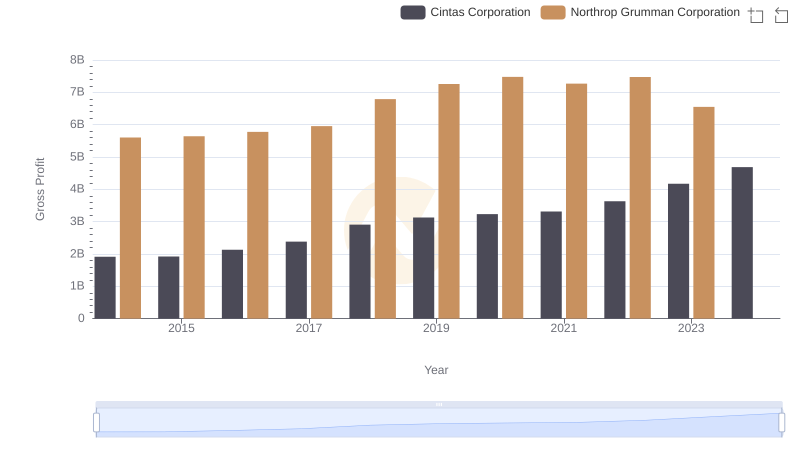
Task: Select the Cintas bar for 2022
Action: [615, 260]
